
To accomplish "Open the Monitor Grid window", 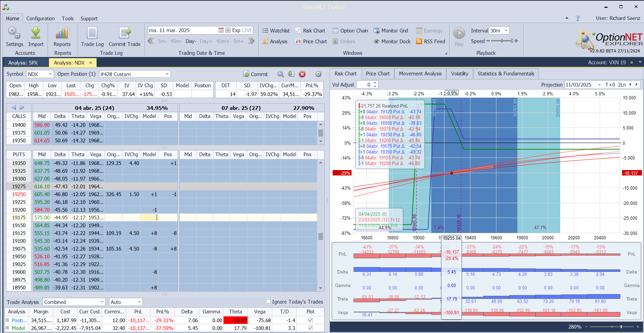I will tap(390, 30).
